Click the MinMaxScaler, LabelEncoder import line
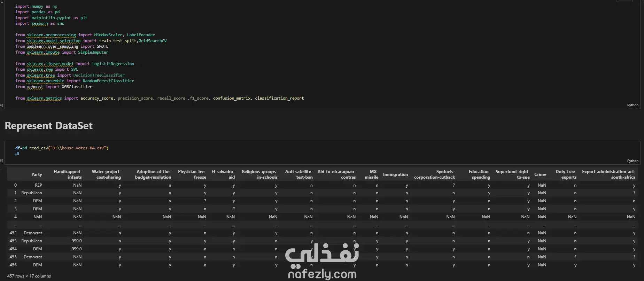 pyautogui.click(x=85, y=35)
